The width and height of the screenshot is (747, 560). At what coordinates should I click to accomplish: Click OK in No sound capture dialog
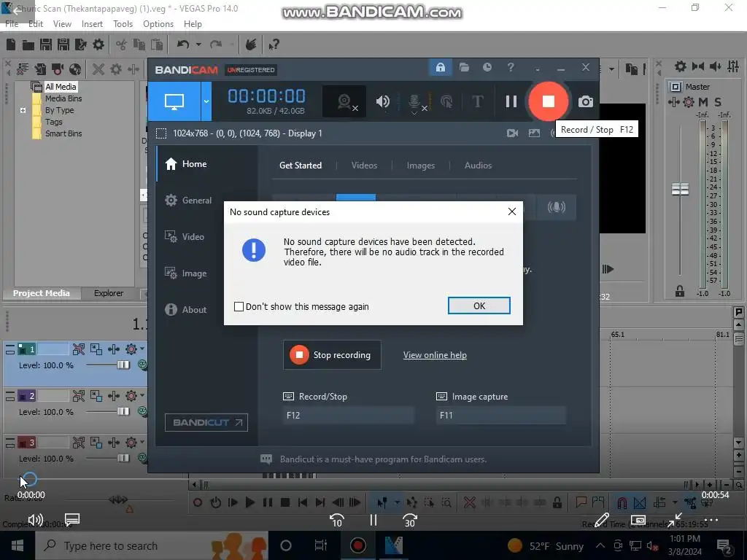point(479,306)
